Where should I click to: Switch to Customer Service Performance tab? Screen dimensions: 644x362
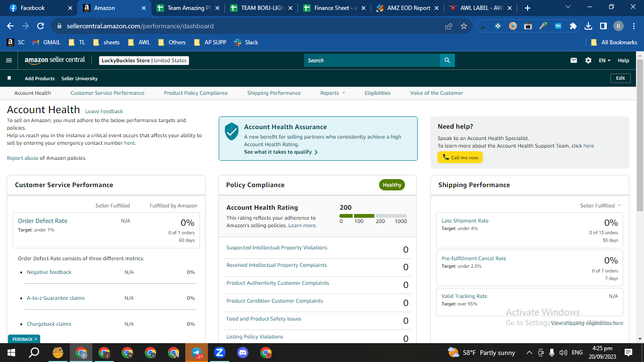107,93
